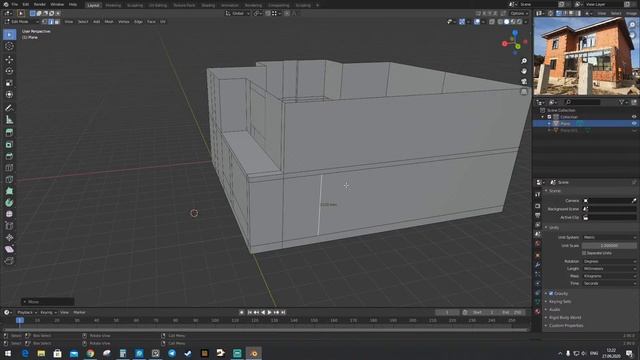Screen dimensions: 640x360
Task: Enable vertex select mode
Action: 45,22
